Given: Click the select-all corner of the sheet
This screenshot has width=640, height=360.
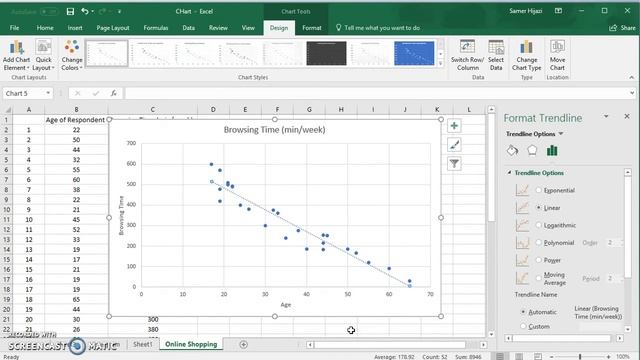Looking at the screenshot, I should point(7,109).
